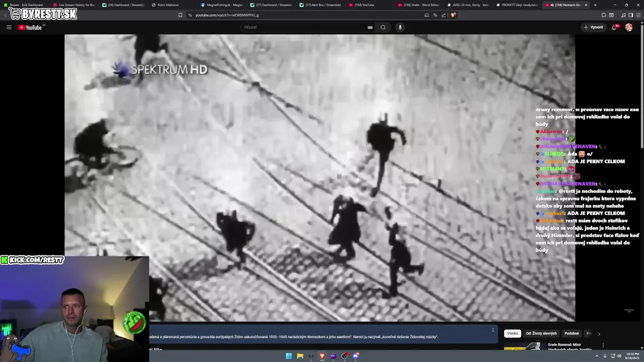The height and width of the screenshot is (362, 644).
Task: Open the Discord taskbar icon
Action: tap(356, 356)
